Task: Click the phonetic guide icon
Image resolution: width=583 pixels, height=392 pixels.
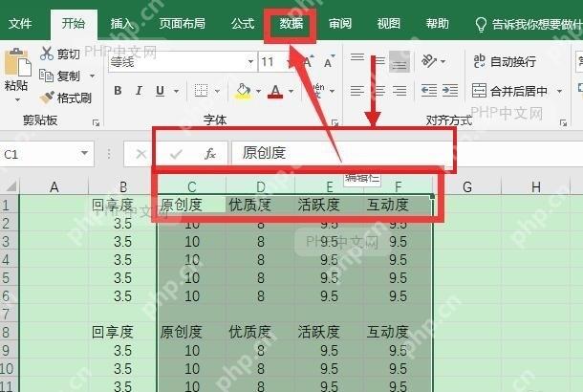Action: pos(318,91)
